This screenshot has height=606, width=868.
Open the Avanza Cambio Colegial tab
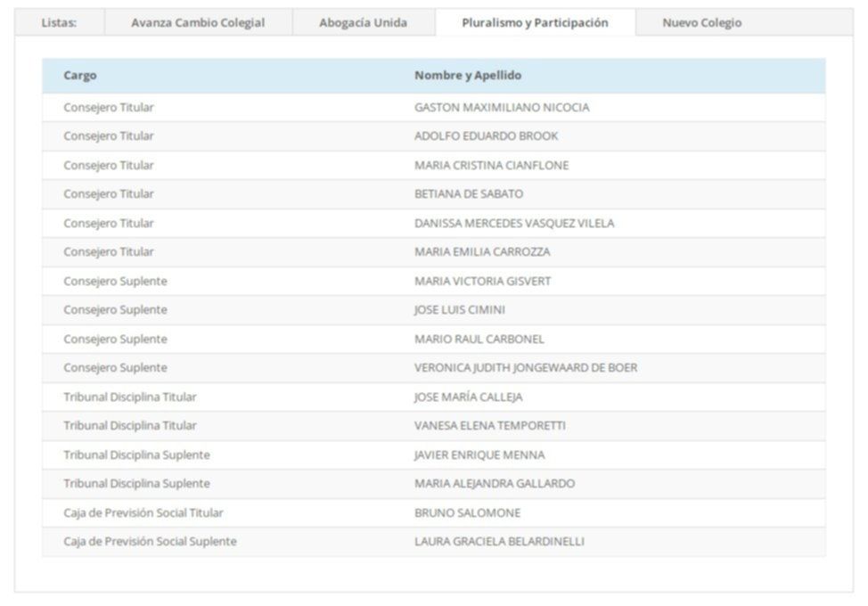(x=198, y=22)
